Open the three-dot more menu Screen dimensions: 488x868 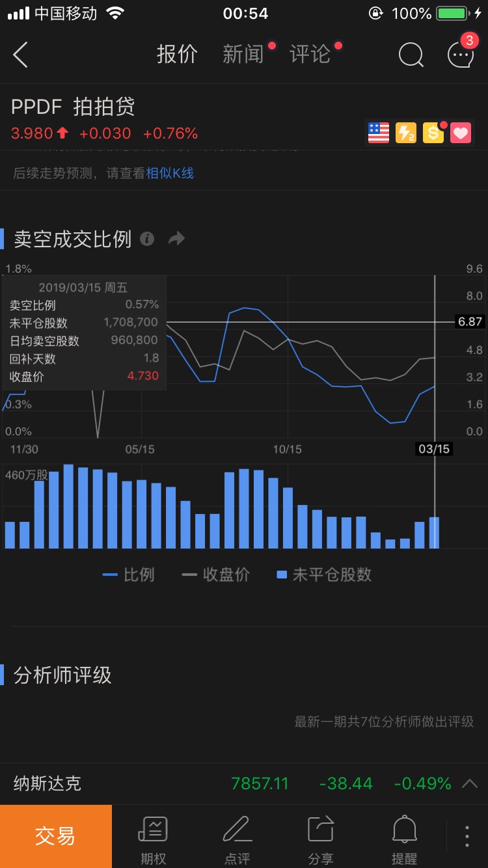(467, 836)
